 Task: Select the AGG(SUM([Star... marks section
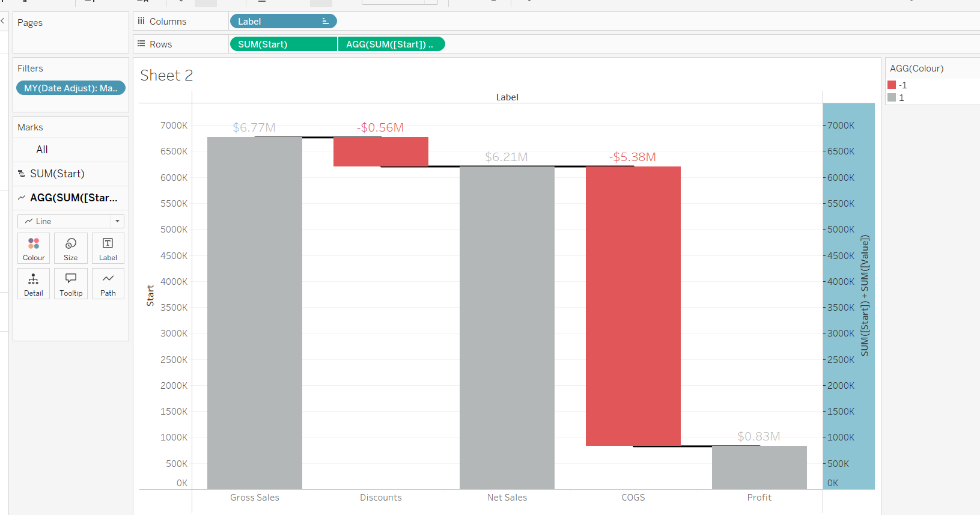pyautogui.click(x=73, y=198)
